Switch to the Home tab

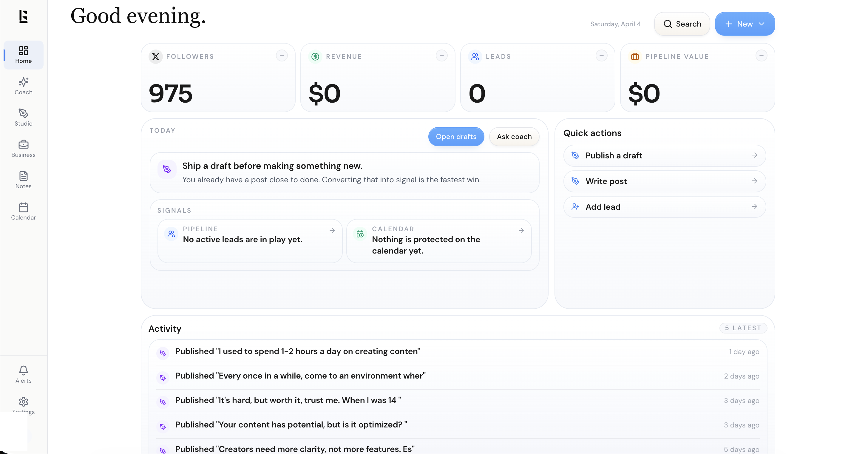pos(23,55)
